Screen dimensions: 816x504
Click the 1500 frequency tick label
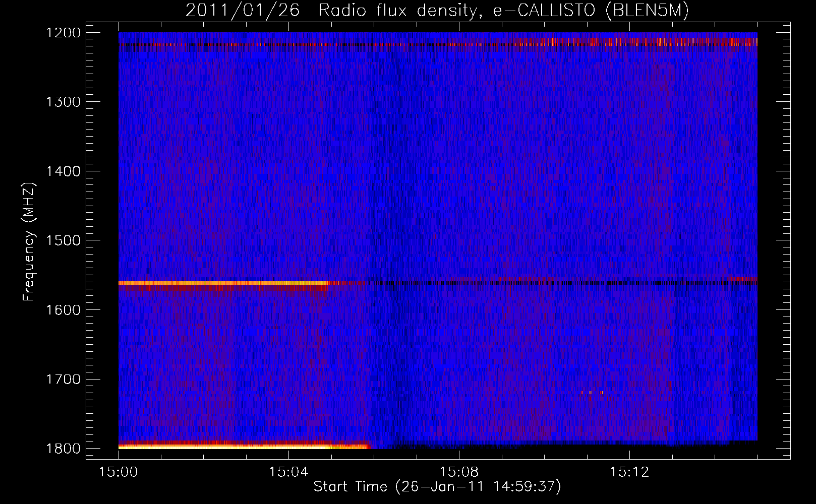click(64, 240)
